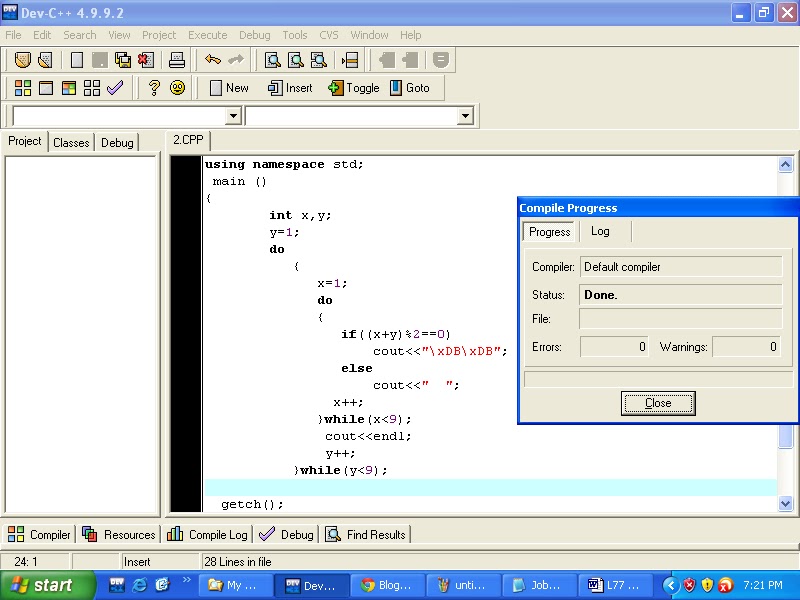Switch to the Classes tab
The width and height of the screenshot is (800, 600).
click(71, 142)
